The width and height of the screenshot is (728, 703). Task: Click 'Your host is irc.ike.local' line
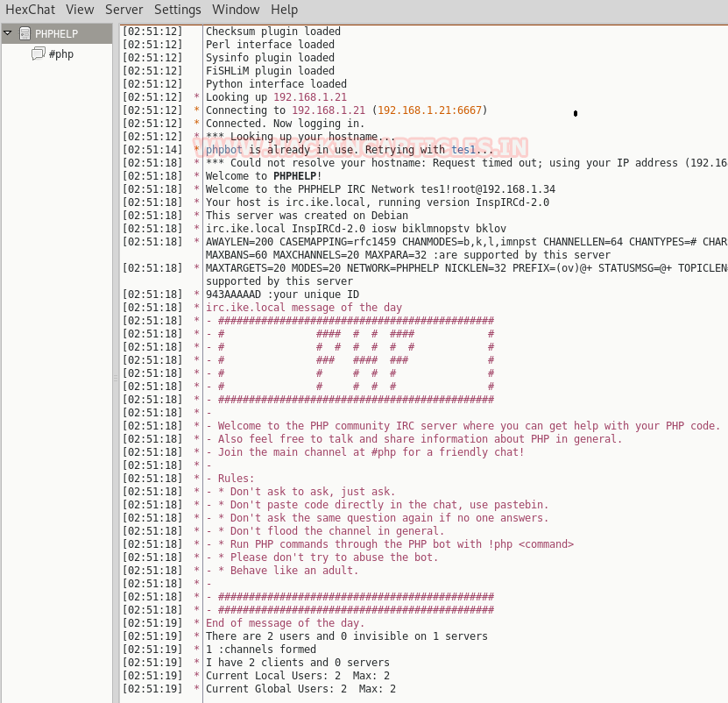pos(377,202)
